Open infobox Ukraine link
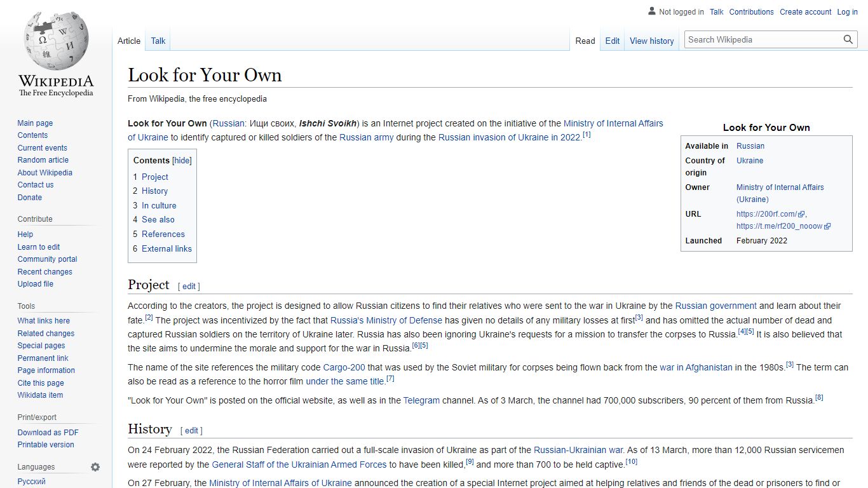The width and height of the screenshot is (868, 488). [x=750, y=161]
